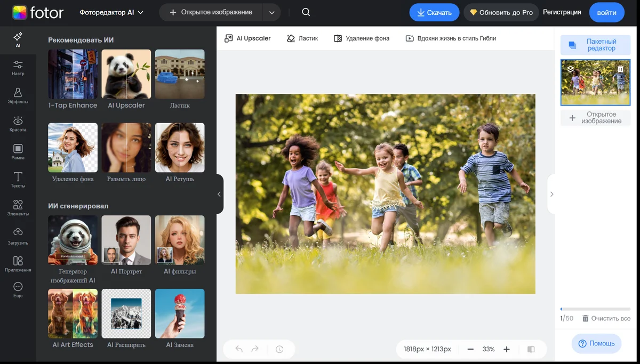Screen dimensions: 640x364
Task: Select AI Upscaler in the top toolbar
Action: [247, 38]
